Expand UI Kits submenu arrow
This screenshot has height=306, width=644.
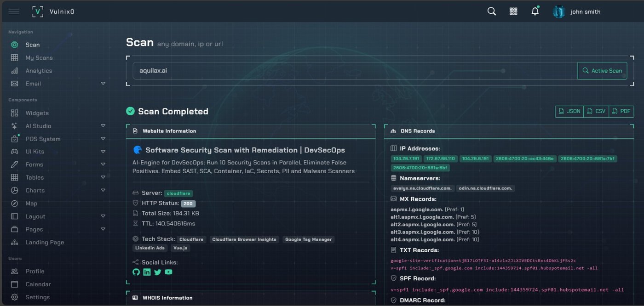103,151
